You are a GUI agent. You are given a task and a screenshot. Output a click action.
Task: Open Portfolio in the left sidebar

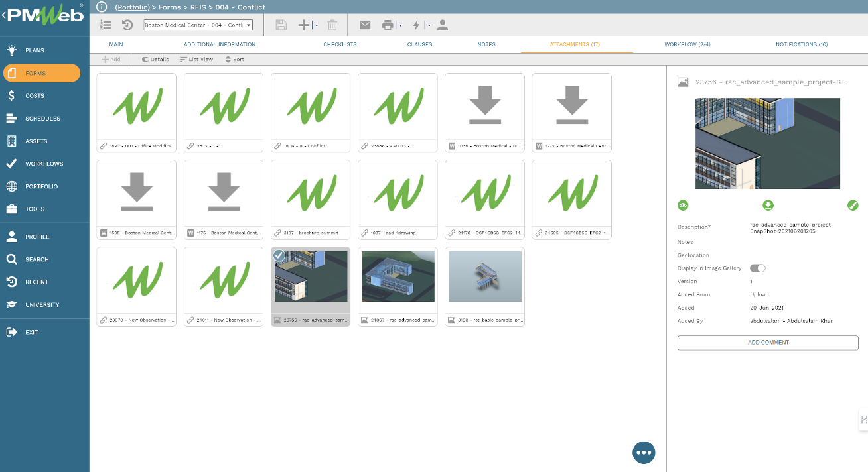(x=44, y=186)
